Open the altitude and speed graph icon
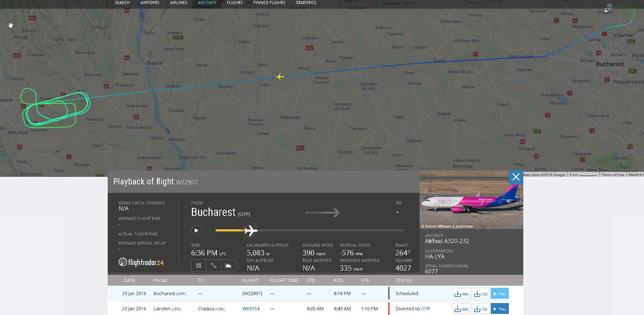 (x=228, y=265)
